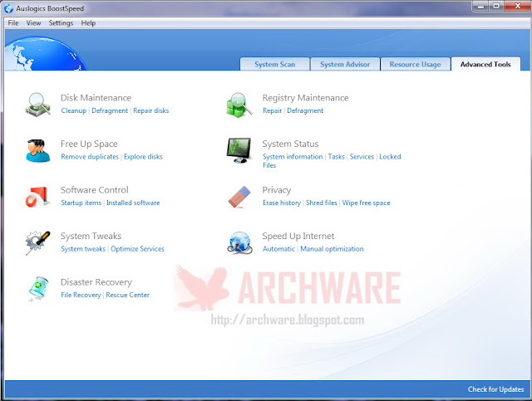Screen dimensions: 532x401
Task: Click the System Tweaks heading
Action: point(91,236)
